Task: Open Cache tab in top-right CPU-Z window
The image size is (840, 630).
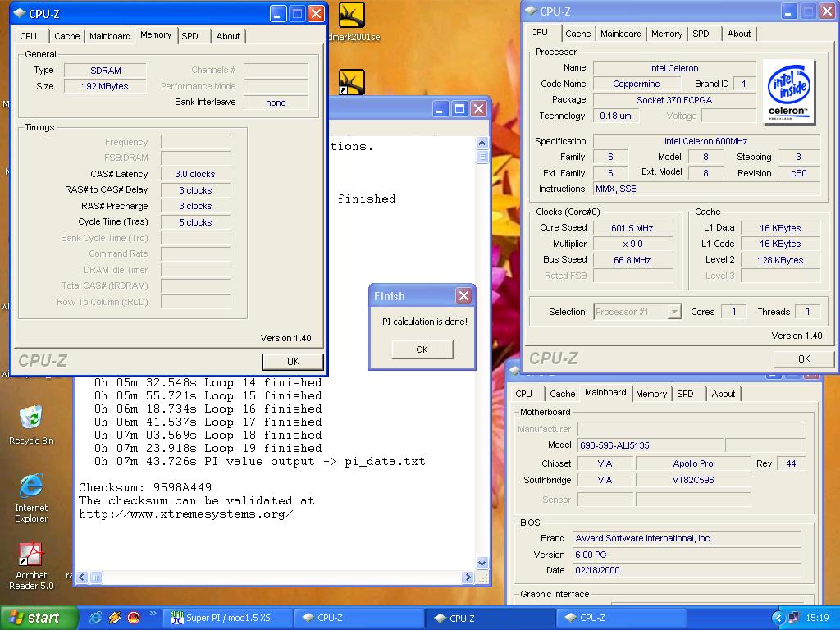Action: pos(578,33)
